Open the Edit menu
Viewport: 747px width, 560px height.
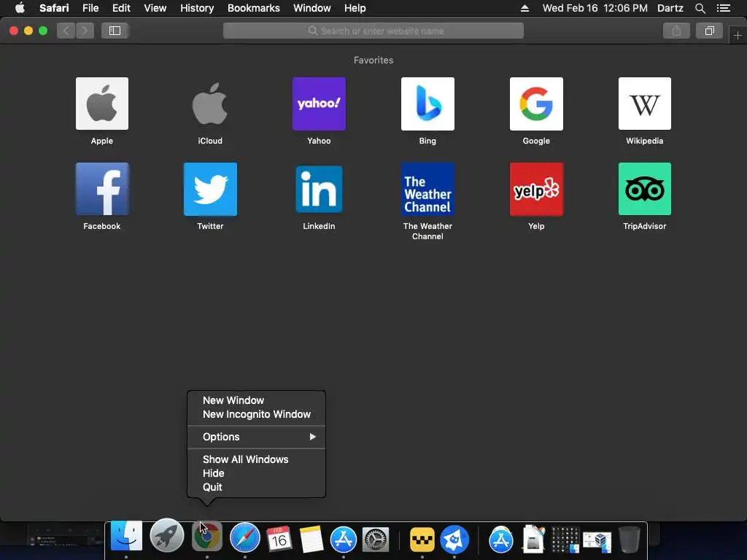(x=121, y=8)
